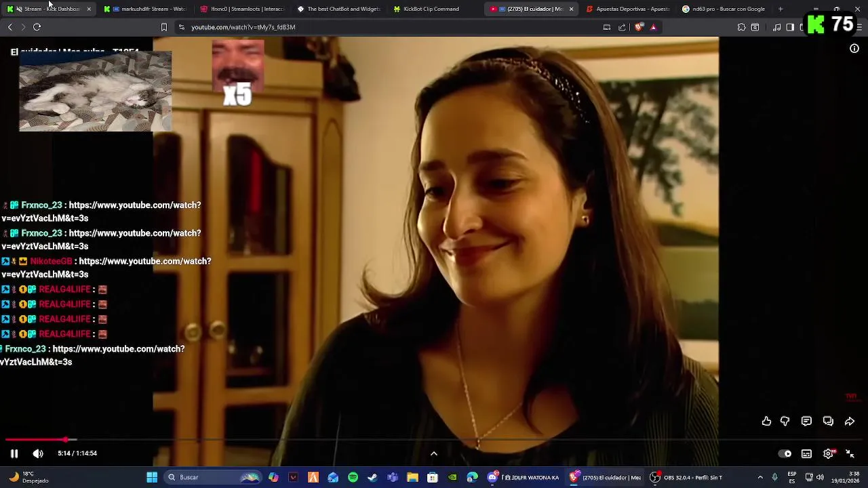Open subtitles button in YouTube player
This screenshot has height=488, width=868.
coord(806,453)
